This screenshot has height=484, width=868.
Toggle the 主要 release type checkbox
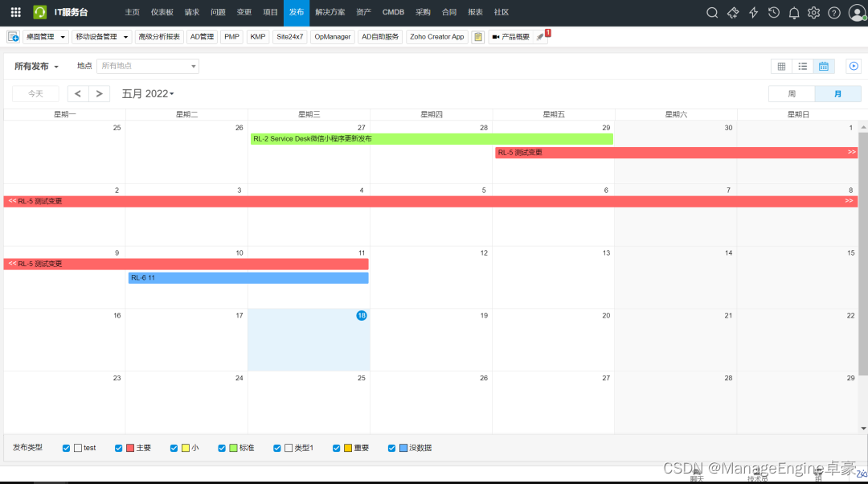tap(118, 448)
